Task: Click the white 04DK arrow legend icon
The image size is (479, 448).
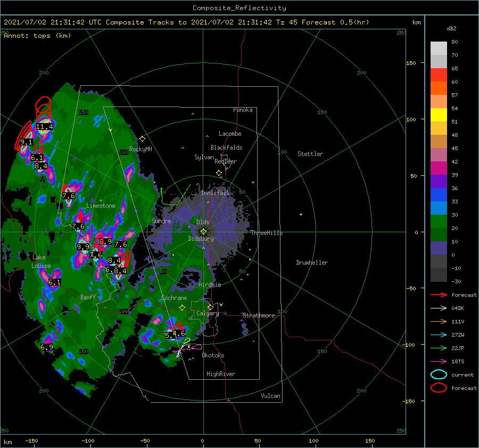Action: click(439, 308)
